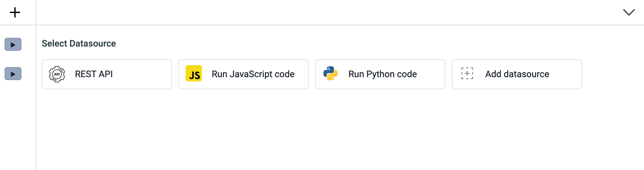Click the blank area below the datasource cards
Image resolution: width=644 pixels, height=170 pixels.
point(326,130)
